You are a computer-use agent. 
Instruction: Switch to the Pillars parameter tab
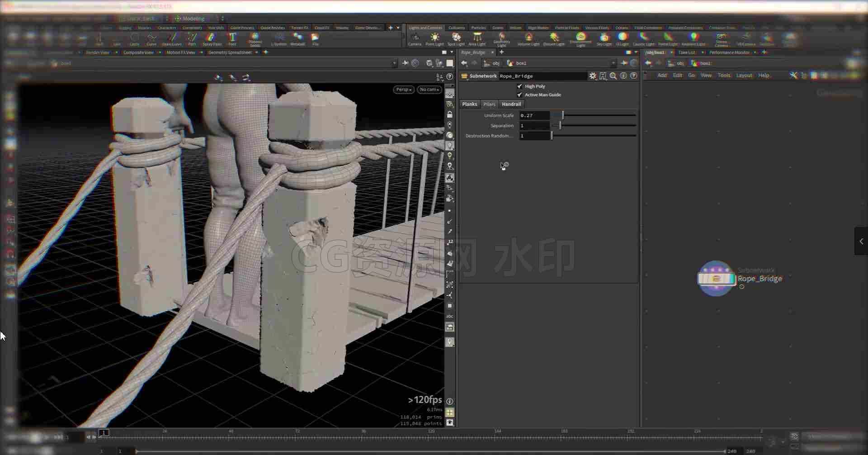489,104
